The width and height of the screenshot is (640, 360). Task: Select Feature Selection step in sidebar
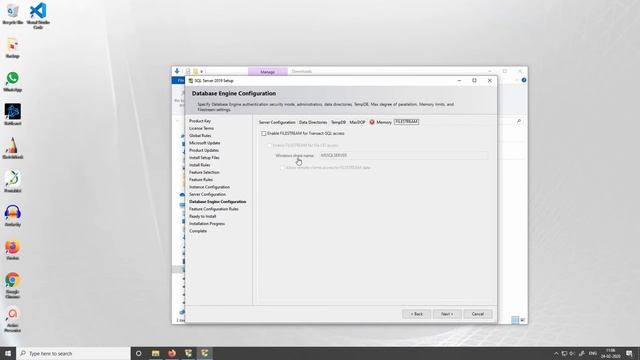tap(204, 172)
